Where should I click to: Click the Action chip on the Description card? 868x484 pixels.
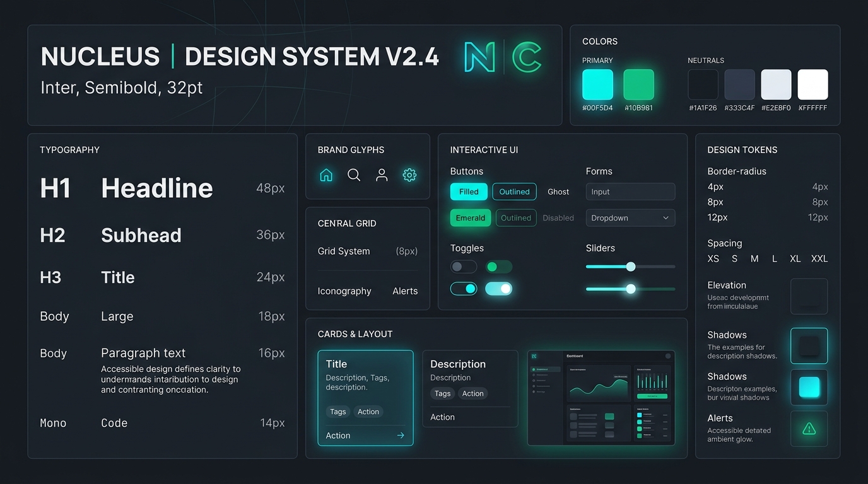472,393
